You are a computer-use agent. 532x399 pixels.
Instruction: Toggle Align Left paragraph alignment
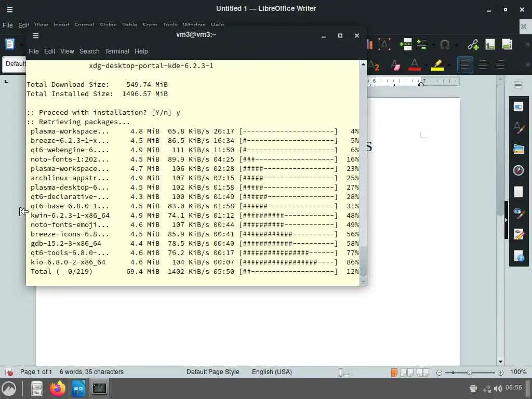point(465,64)
